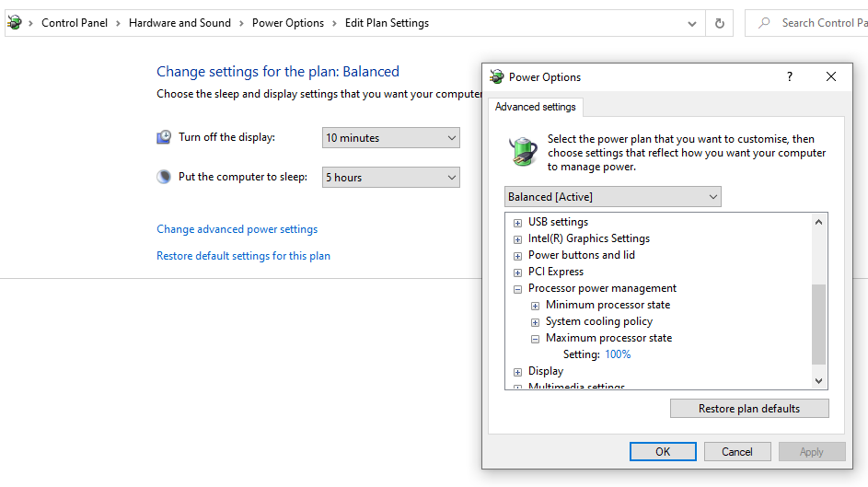868x487 pixels.
Task: Click Edit Plan Settings breadcrumb
Action: tap(387, 23)
